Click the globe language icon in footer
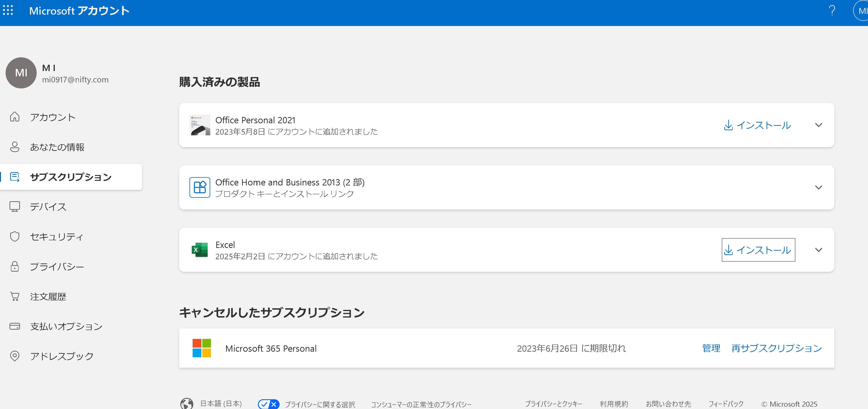The width and height of the screenshot is (868, 409). click(187, 404)
